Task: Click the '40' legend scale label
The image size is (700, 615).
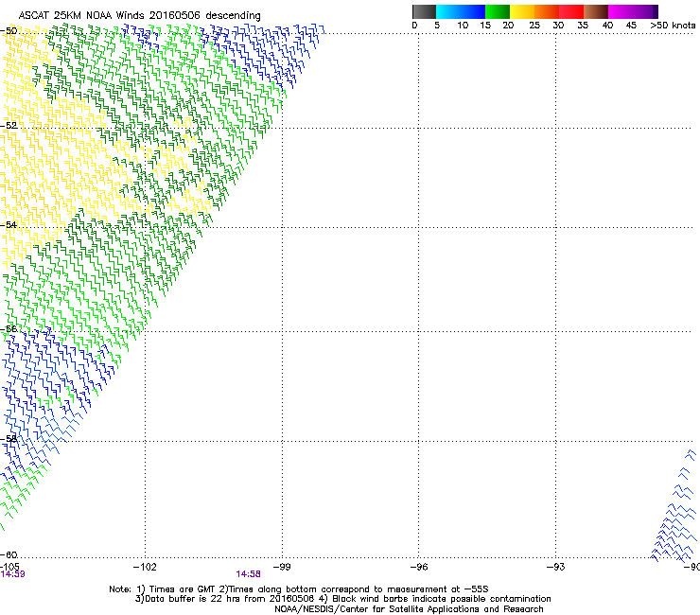Action: [x=607, y=26]
